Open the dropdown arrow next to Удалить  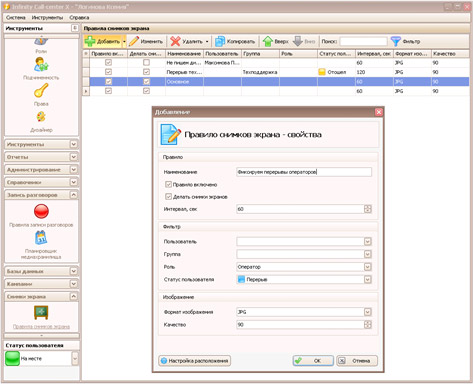(207, 42)
